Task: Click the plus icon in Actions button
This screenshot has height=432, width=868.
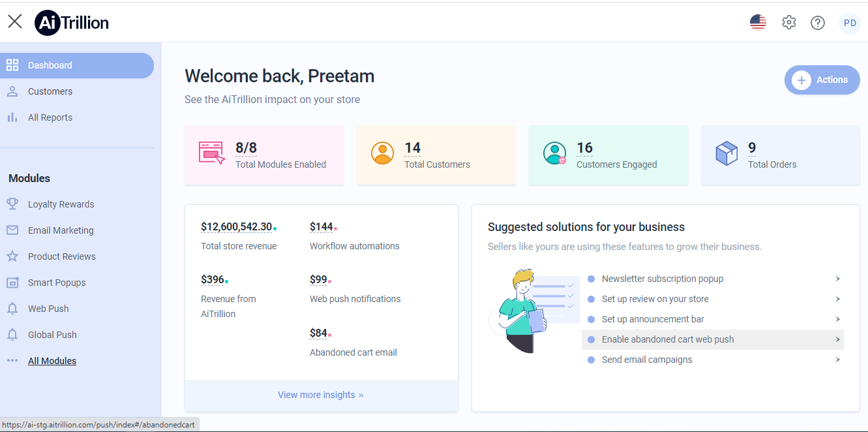Action: point(801,80)
